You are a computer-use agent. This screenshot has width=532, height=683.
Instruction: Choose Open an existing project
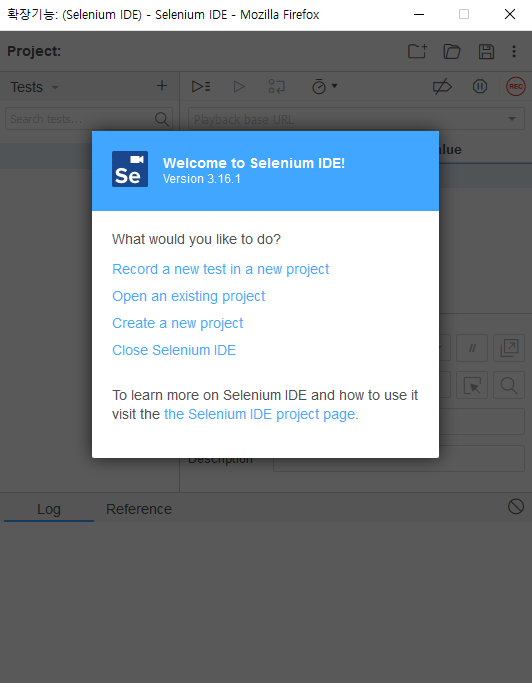(189, 296)
